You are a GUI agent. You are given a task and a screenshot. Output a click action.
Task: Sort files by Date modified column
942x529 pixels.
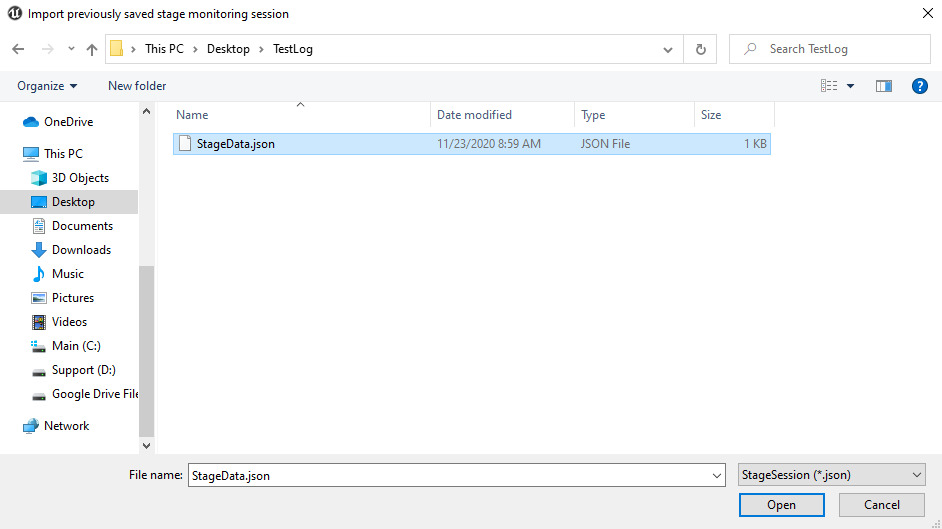click(x=474, y=115)
